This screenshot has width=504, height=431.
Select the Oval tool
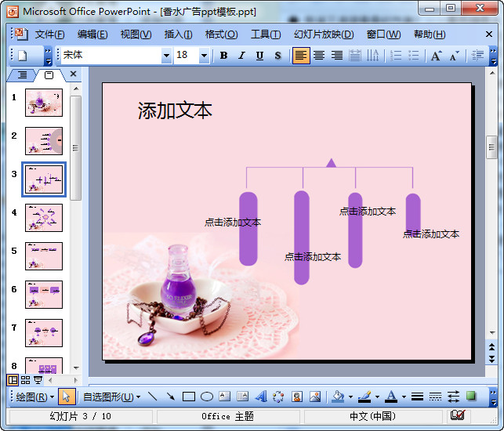tap(207, 397)
